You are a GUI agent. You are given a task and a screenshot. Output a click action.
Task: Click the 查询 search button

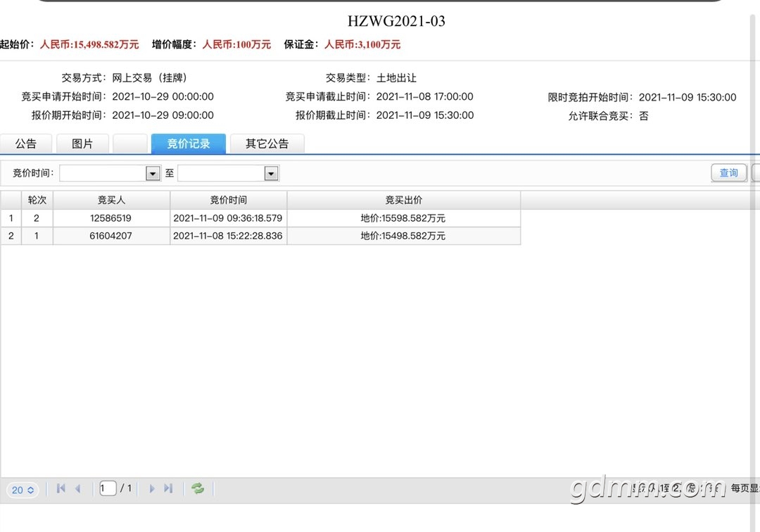click(x=728, y=173)
